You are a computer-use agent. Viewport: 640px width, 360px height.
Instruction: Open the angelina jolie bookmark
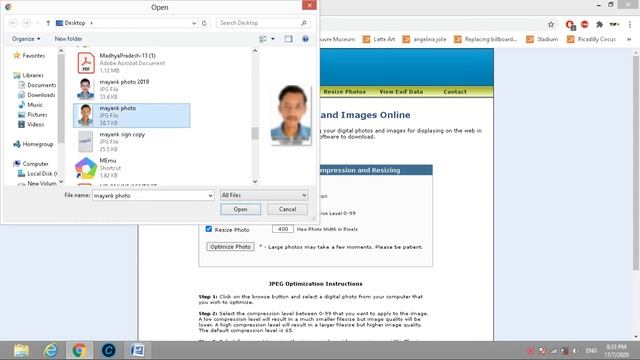point(424,39)
